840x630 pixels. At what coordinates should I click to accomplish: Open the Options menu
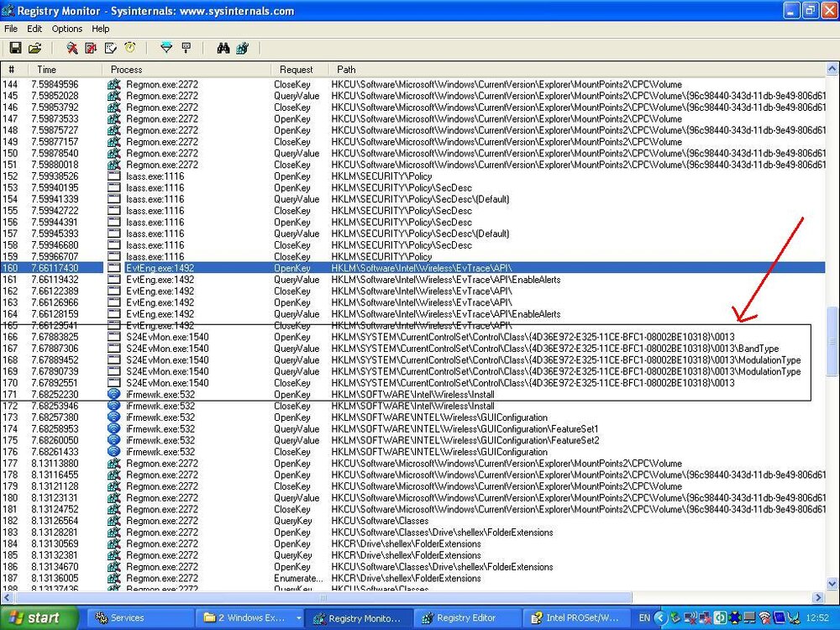pyautogui.click(x=67, y=29)
